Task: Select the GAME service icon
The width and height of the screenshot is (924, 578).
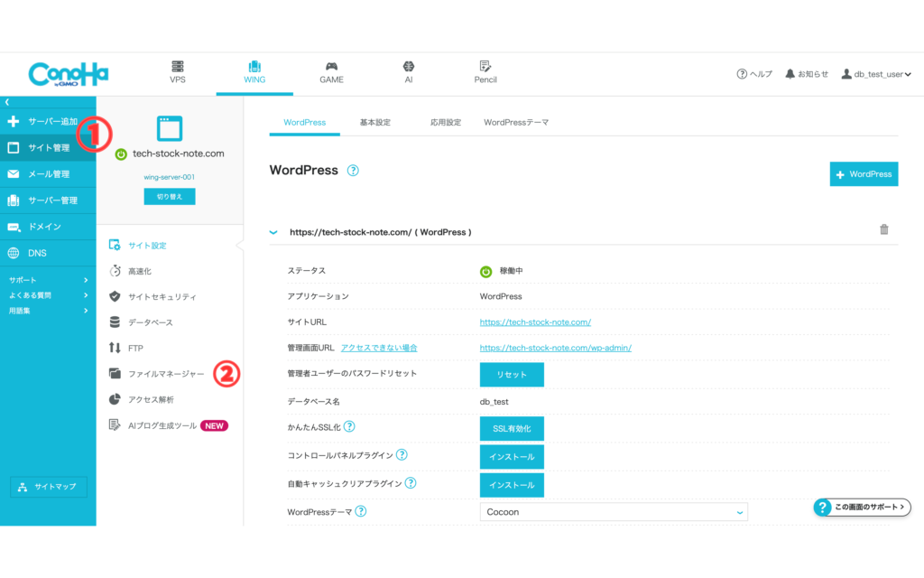Action: point(331,72)
